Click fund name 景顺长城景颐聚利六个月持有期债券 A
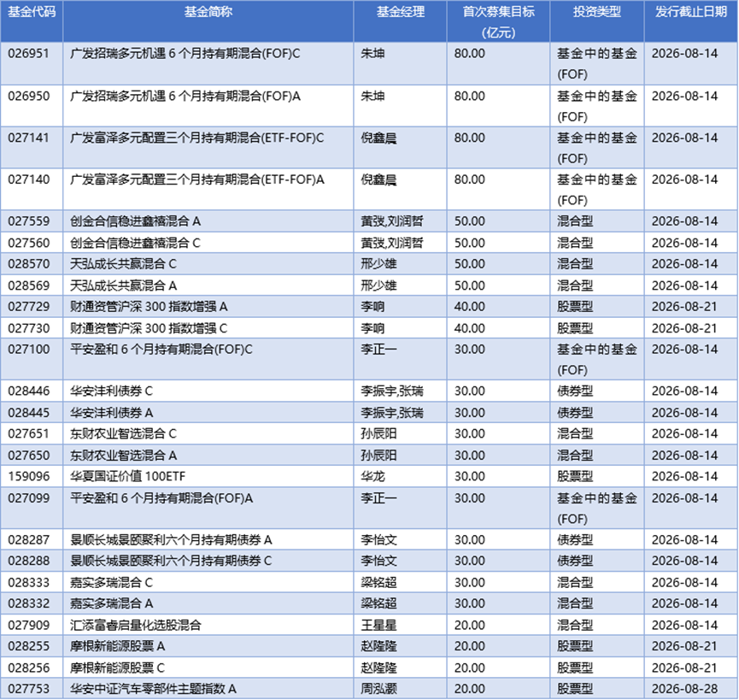 pyautogui.click(x=171, y=540)
